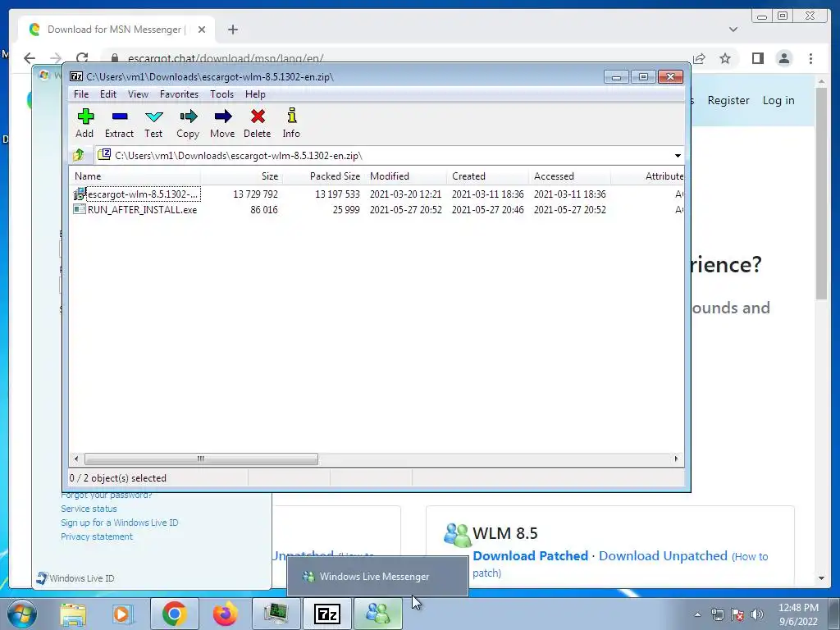Screen dimensions: 840x630
Task: Click Download Patched for WLM 8.5
Action: point(531,556)
